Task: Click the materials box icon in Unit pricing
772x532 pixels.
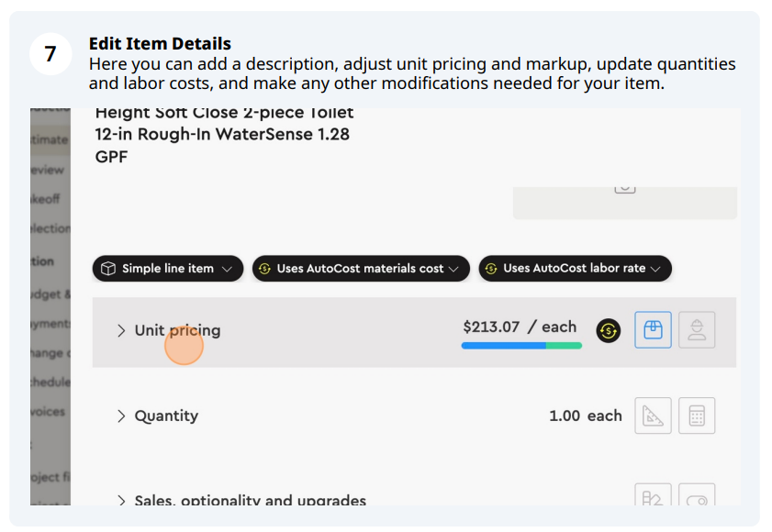Action: [x=653, y=329]
